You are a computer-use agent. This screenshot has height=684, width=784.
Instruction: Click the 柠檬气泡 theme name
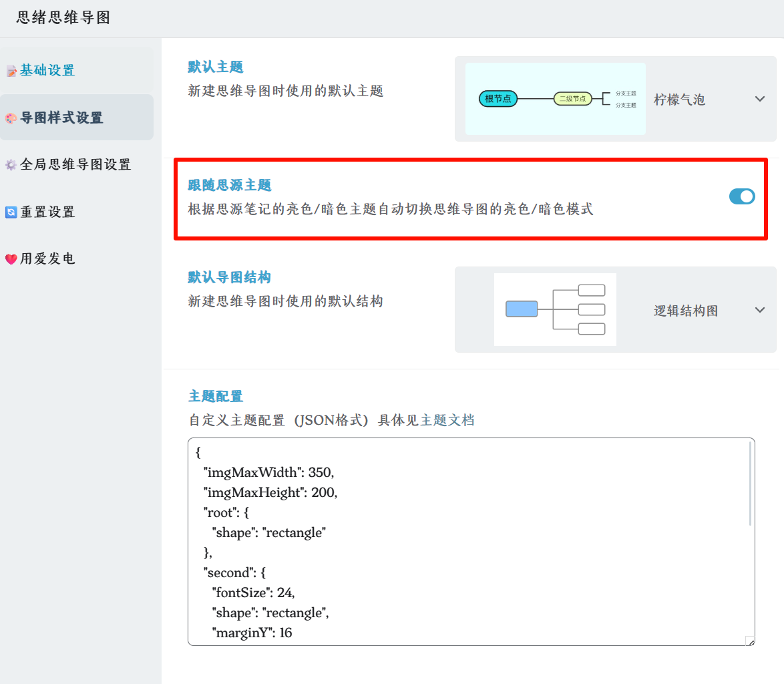[680, 100]
